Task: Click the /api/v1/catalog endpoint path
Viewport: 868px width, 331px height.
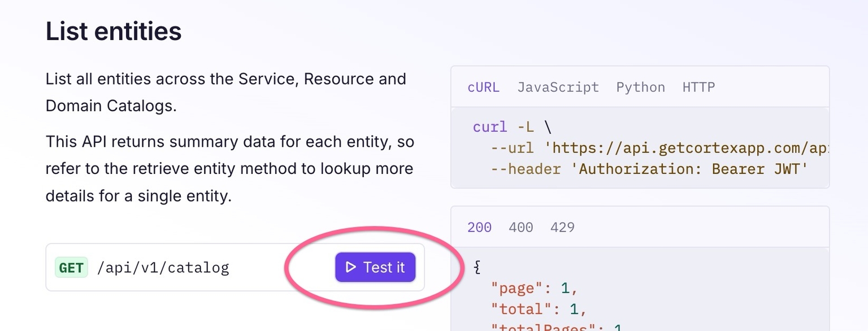Action: 164,267
